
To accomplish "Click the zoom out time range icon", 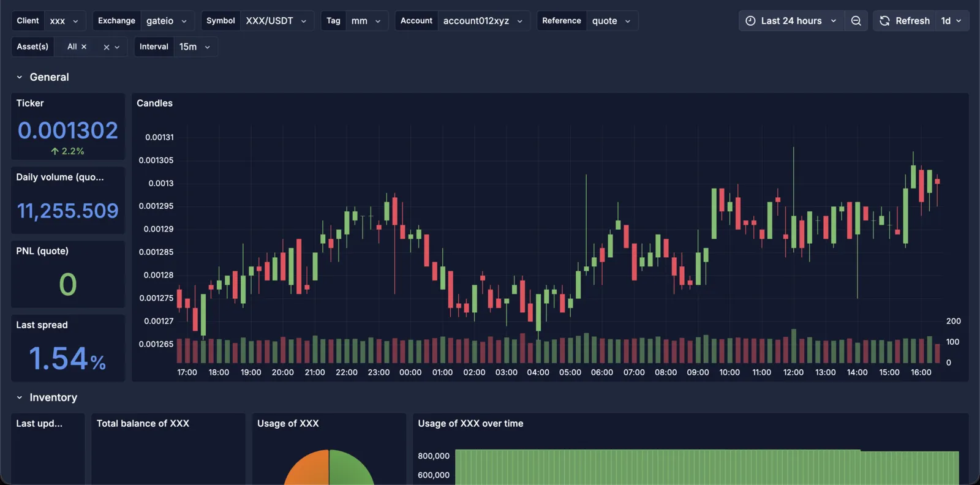I will point(856,21).
